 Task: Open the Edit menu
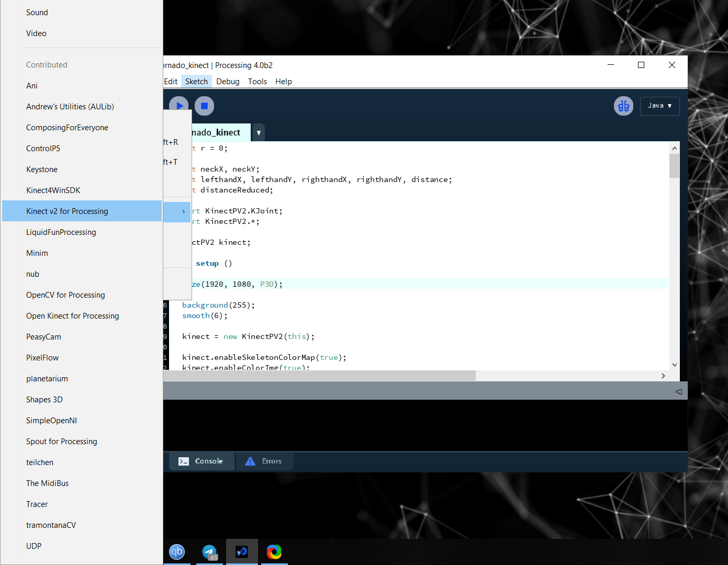coord(171,82)
